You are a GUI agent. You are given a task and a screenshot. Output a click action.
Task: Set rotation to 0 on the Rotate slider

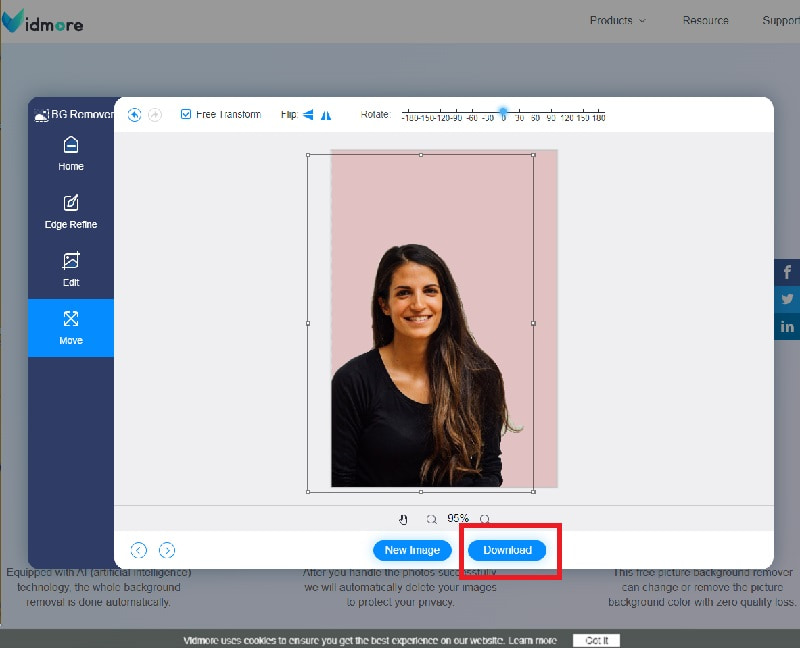click(x=503, y=114)
